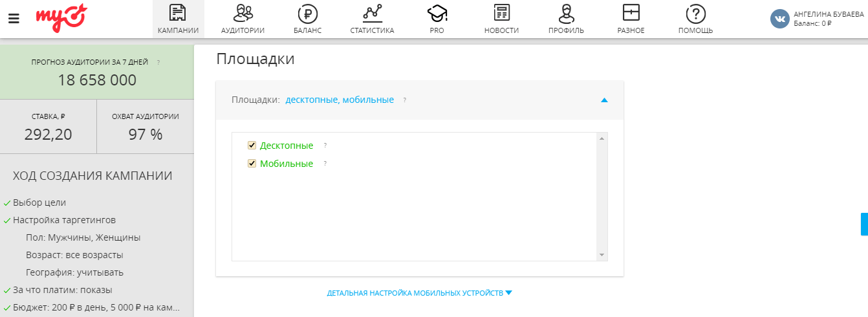868x317 pixels.
Task: Open the Новости news icon
Action: pos(501,14)
